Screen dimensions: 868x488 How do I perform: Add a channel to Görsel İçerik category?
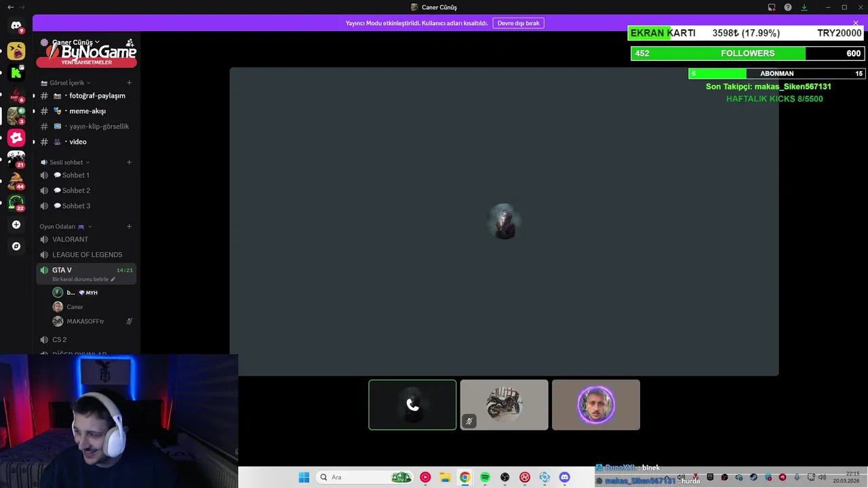pos(129,83)
